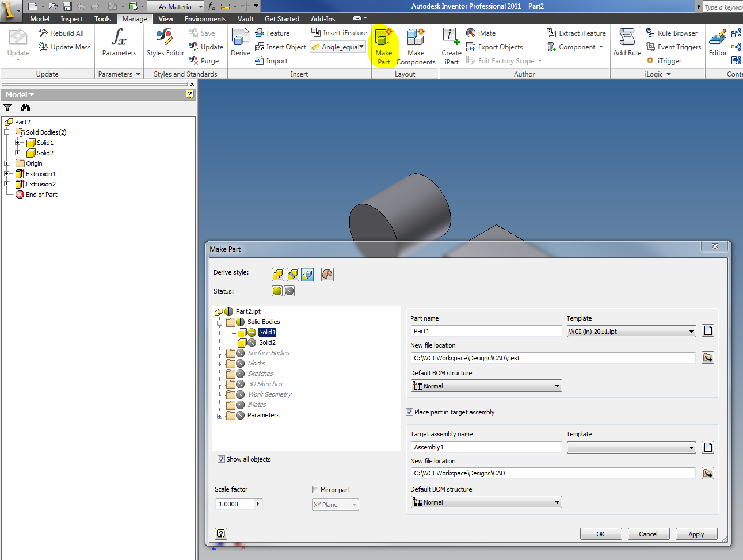
Task: Click the iLogic Add Rule tool
Action: [627, 43]
